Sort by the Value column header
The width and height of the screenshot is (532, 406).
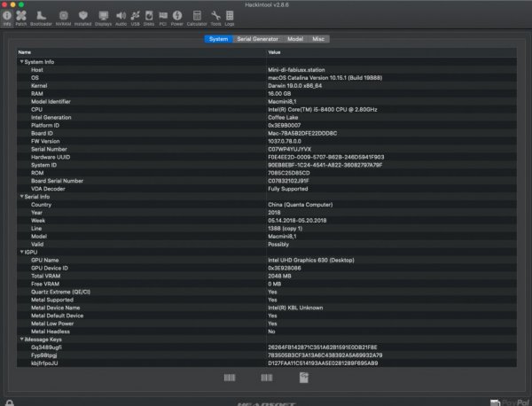392,52
